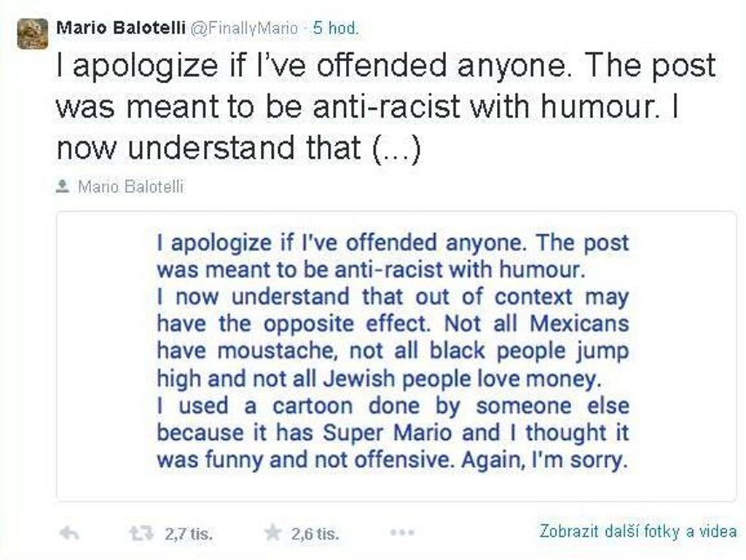The image size is (746, 560).
Task: Click the bold Mario Balotelli author name
Action: coord(120,28)
